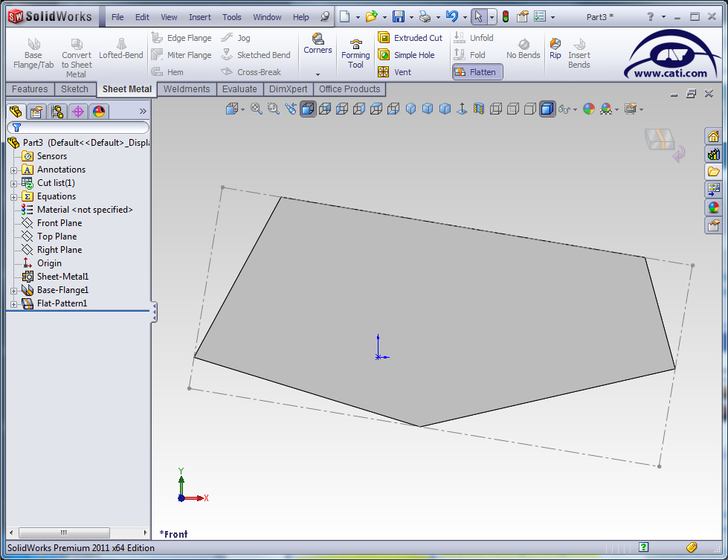
Task: Switch to the Features tab
Action: click(30, 89)
